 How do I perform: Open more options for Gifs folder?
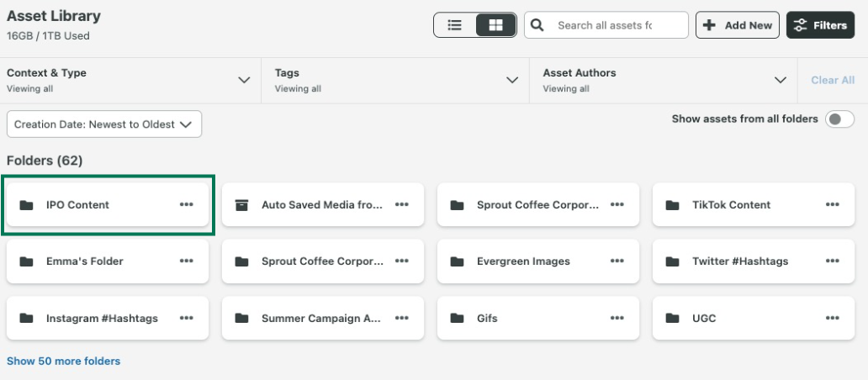[x=617, y=319]
